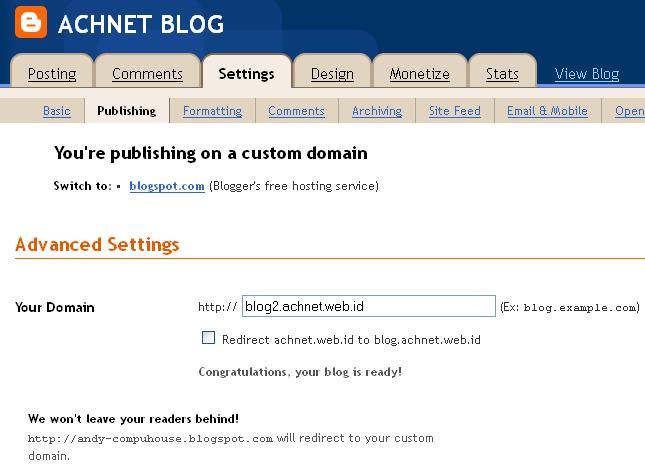Open the Formatting sub-tab
The width and height of the screenshot is (645, 476).
(212, 111)
